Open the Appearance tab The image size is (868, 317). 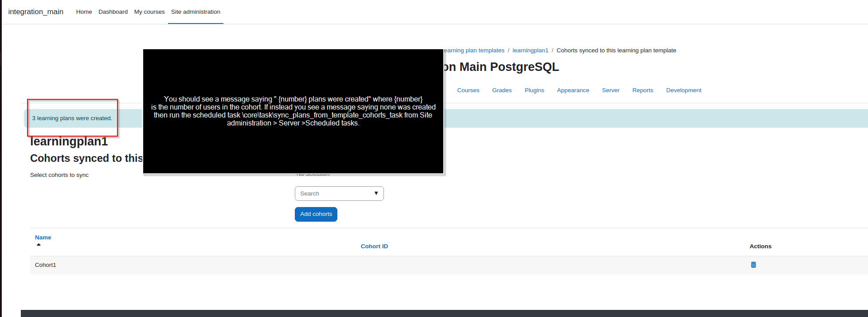point(573,90)
